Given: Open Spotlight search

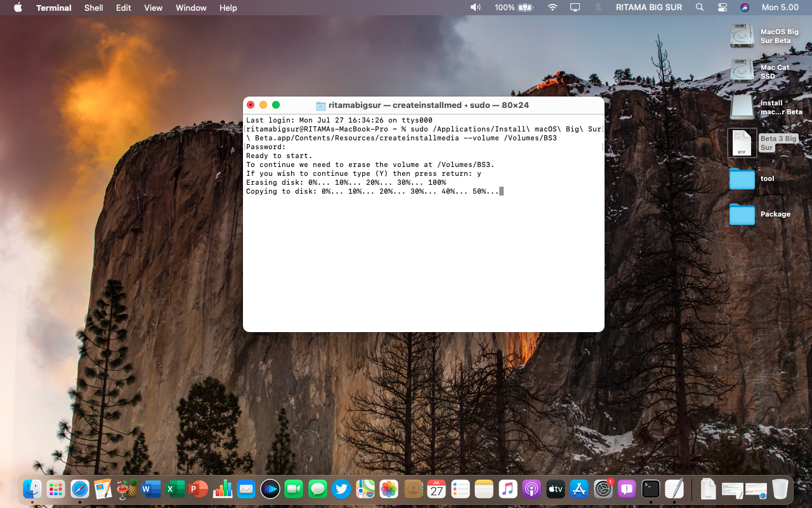Looking at the screenshot, I should pos(700,8).
